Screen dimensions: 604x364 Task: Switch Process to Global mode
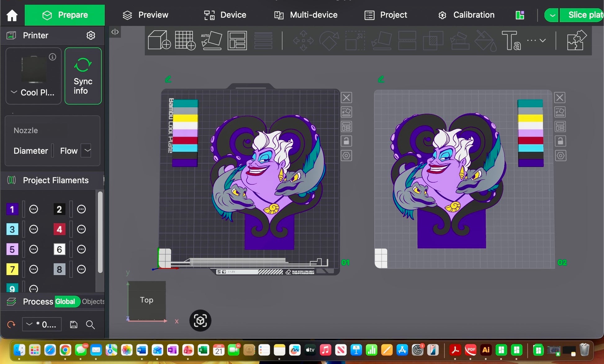pos(65,301)
